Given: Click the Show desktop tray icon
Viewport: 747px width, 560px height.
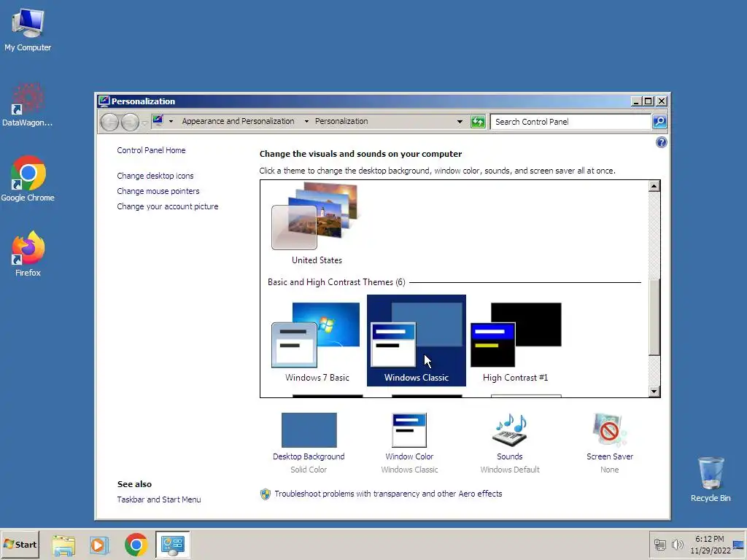Looking at the screenshot, I should tap(738, 544).
